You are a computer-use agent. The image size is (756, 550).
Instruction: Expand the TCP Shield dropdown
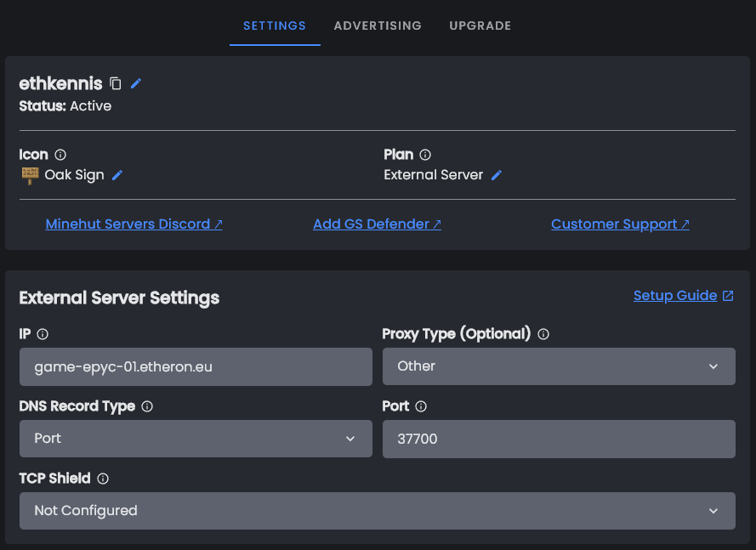point(377,511)
